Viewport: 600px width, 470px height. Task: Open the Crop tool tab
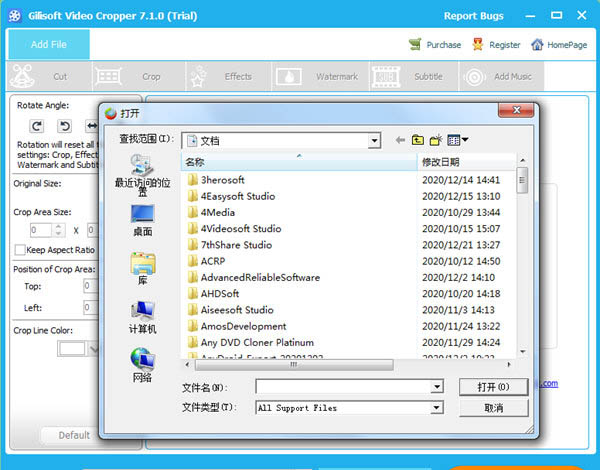(139, 77)
